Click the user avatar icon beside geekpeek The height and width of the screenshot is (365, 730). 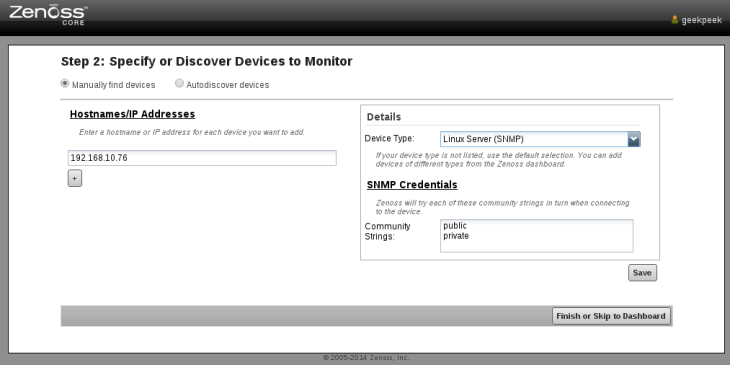click(675, 20)
